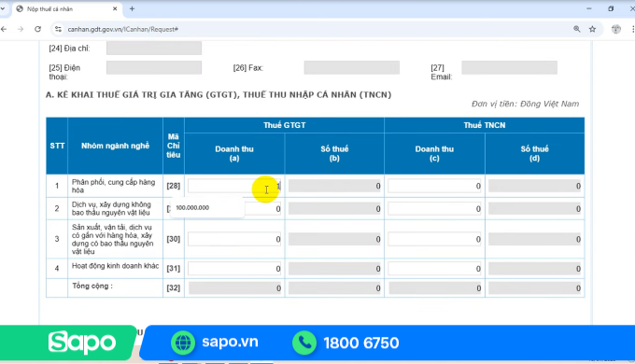Click TNCN Số thuế cell for row [31]

click(x=534, y=269)
